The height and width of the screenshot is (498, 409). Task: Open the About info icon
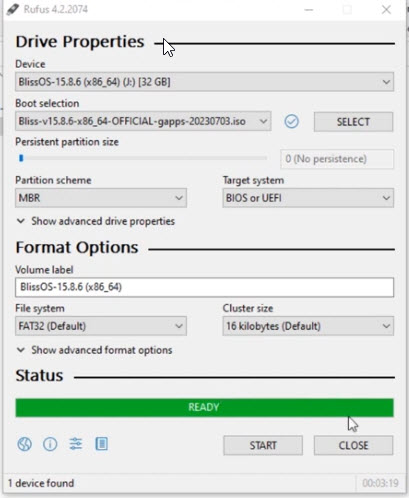pos(50,444)
